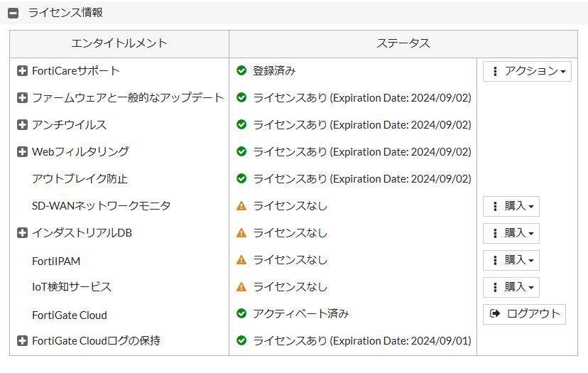Click the green check icon beside アクティベート済み
The image size is (588, 373).
[x=241, y=314]
